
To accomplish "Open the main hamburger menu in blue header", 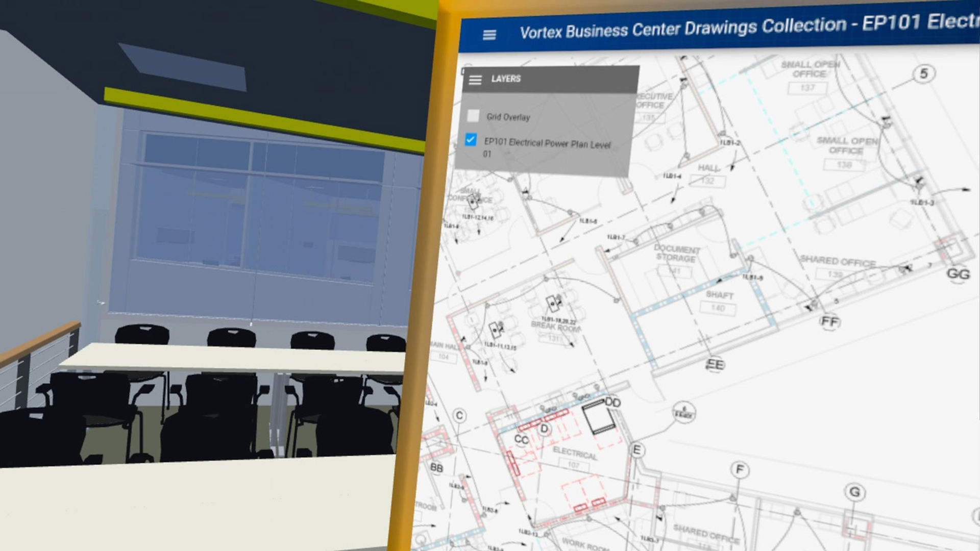I will coord(489,35).
